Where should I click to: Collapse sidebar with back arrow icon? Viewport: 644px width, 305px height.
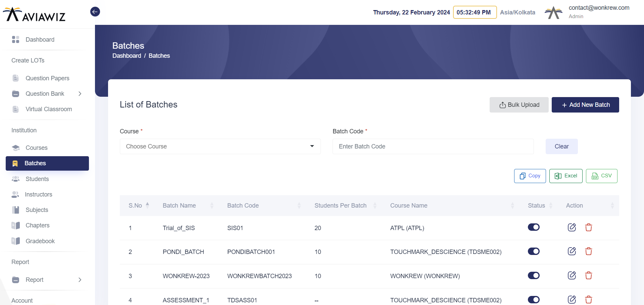[95, 12]
